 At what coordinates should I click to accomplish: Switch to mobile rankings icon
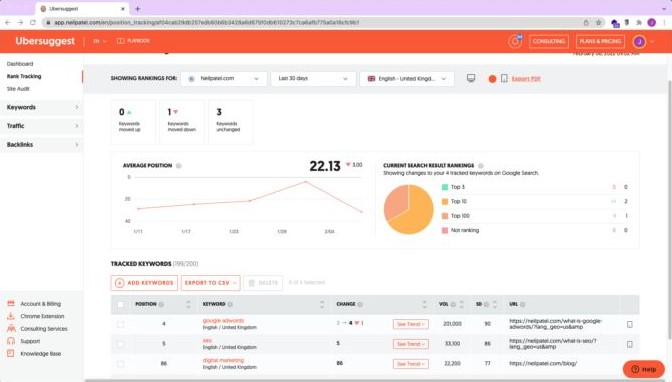point(504,78)
